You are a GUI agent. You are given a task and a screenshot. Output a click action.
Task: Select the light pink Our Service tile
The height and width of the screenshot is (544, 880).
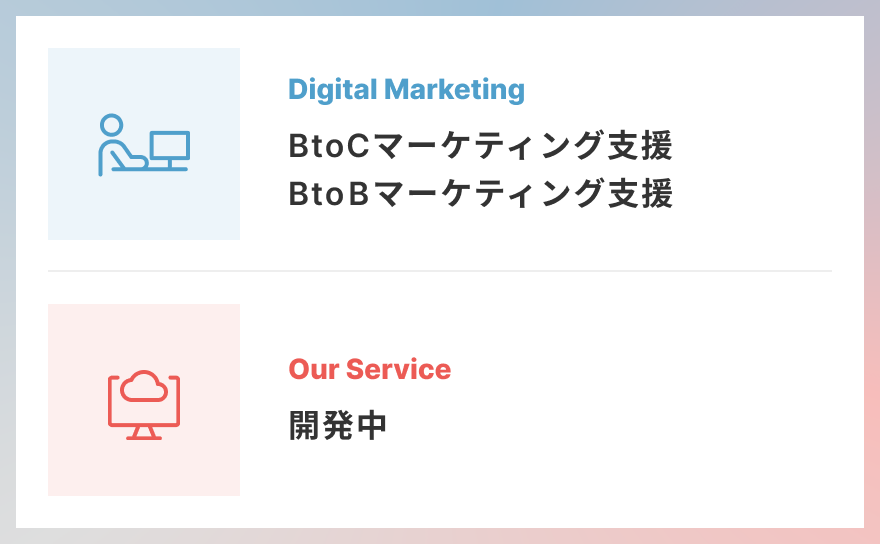[144, 400]
